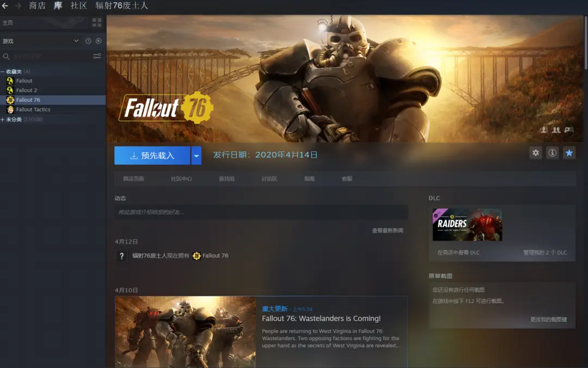Open the Wastelanders news thumbnail image
The image size is (588, 368).
[x=186, y=332]
